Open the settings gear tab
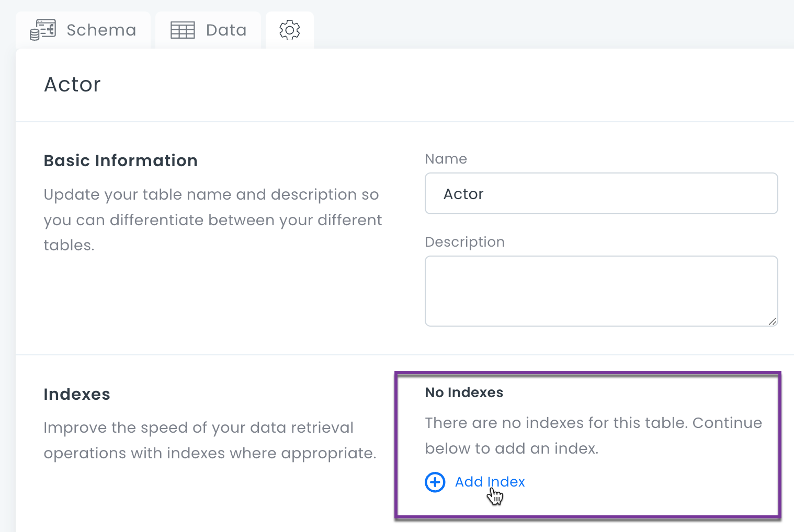The image size is (794, 532). tap(290, 30)
